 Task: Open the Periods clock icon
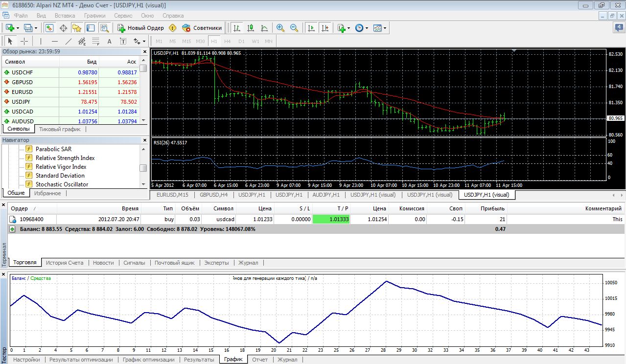[359, 28]
